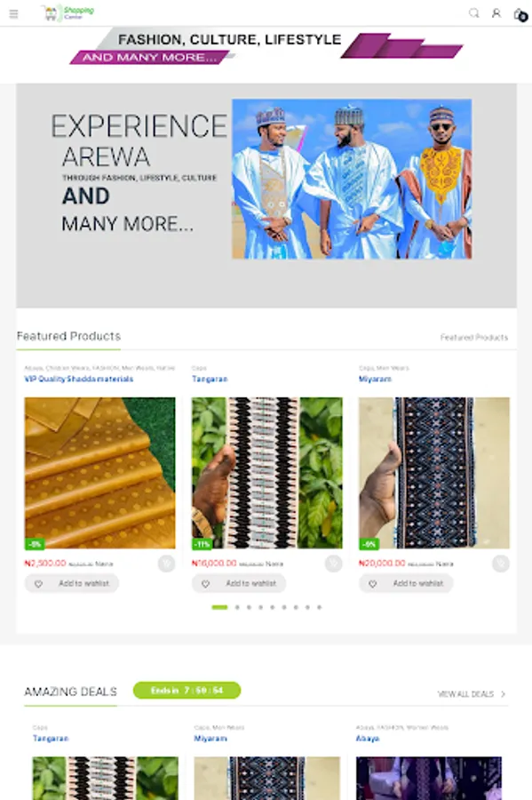
Task: Click the search magnifier icon
Action: point(474,13)
